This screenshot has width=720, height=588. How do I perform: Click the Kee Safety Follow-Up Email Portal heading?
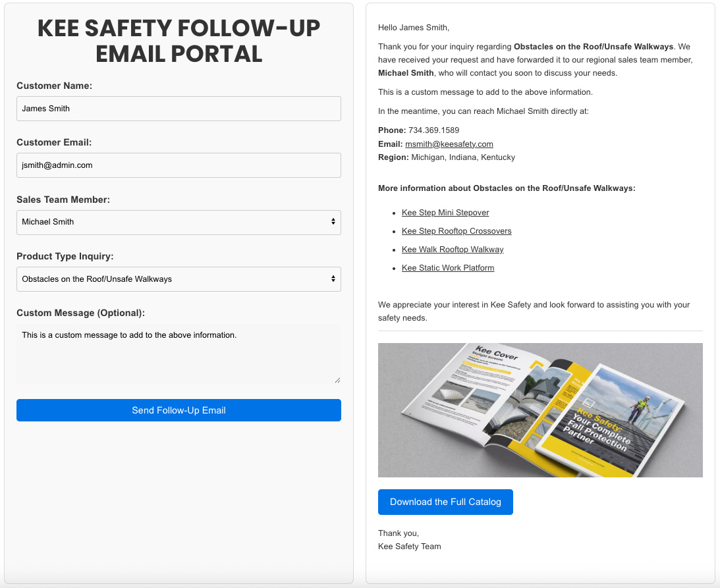tap(179, 41)
